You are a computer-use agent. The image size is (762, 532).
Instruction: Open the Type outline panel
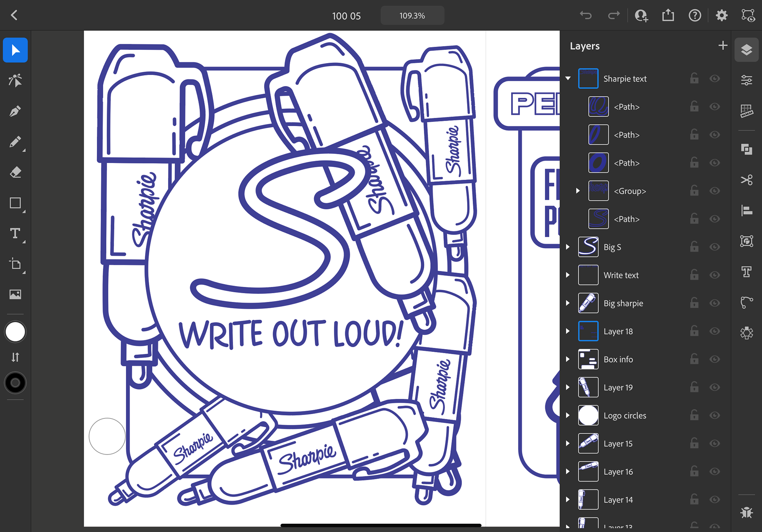pyautogui.click(x=747, y=272)
